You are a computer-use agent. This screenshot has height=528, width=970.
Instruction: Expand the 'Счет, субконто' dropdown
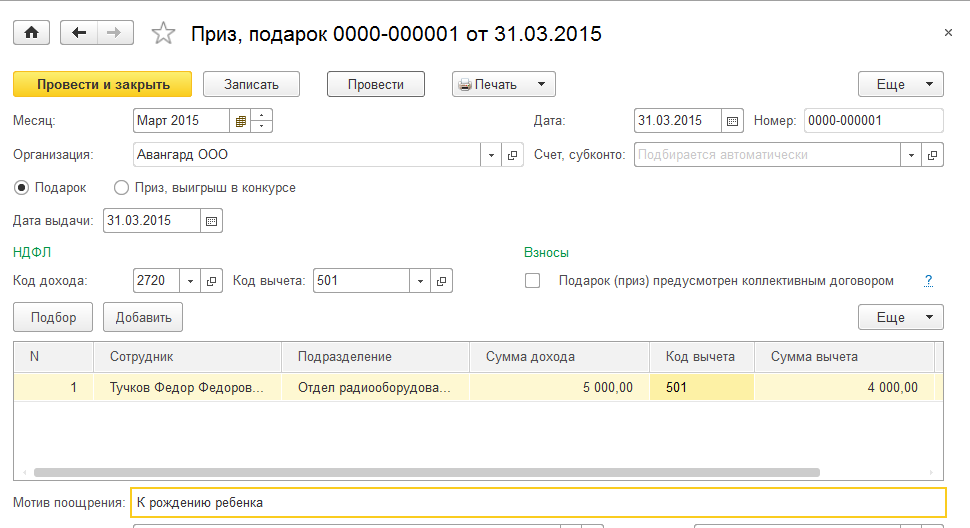(x=911, y=155)
